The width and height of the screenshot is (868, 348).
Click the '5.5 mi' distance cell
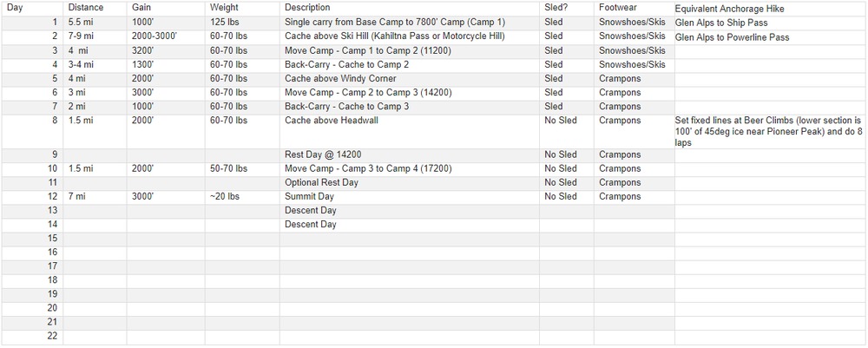tap(81, 22)
